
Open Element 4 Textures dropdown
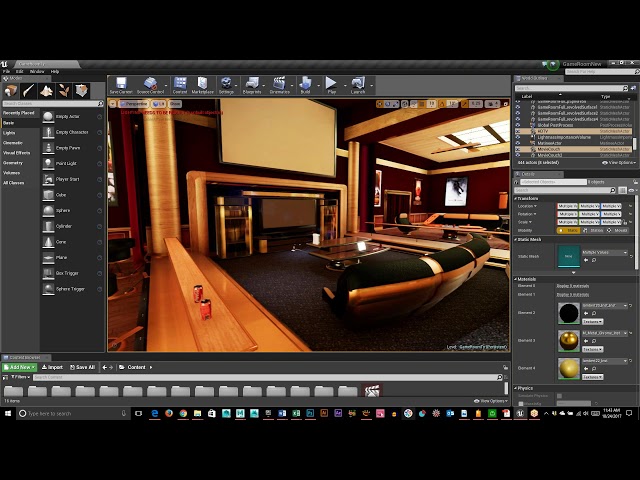[592, 377]
